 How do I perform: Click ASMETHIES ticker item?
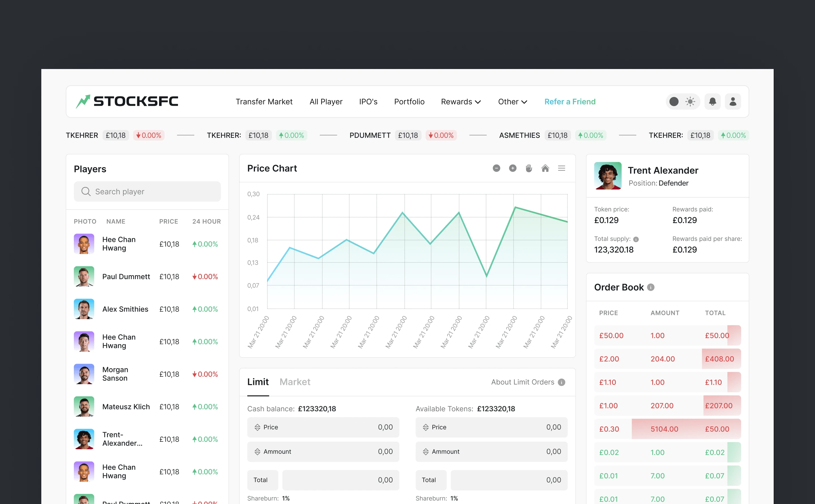(x=553, y=135)
